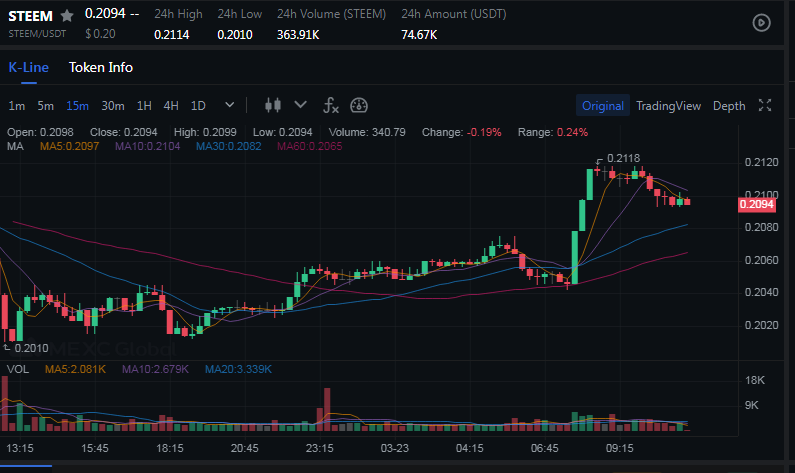Click the $0.20 fiat price
Screen dimensions: 795x473
100,34
